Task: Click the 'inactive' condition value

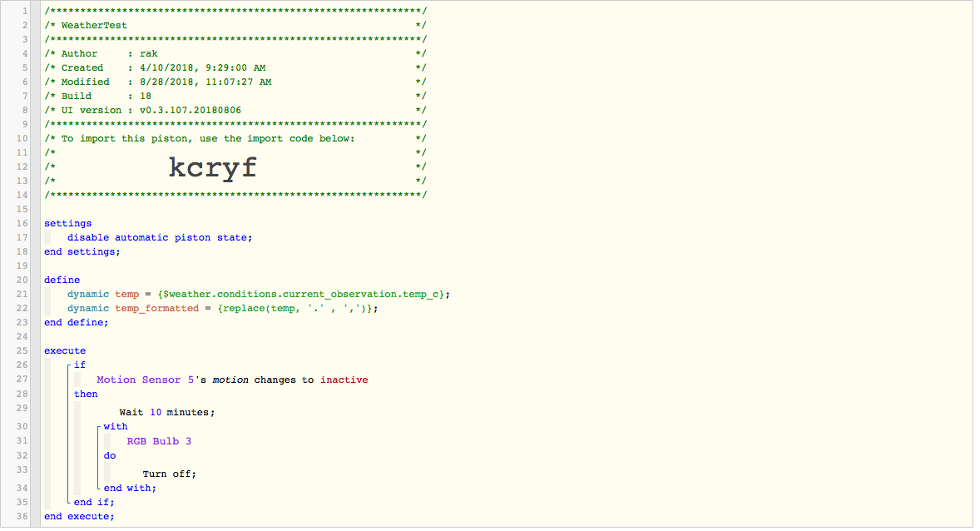Action: [x=344, y=380]
